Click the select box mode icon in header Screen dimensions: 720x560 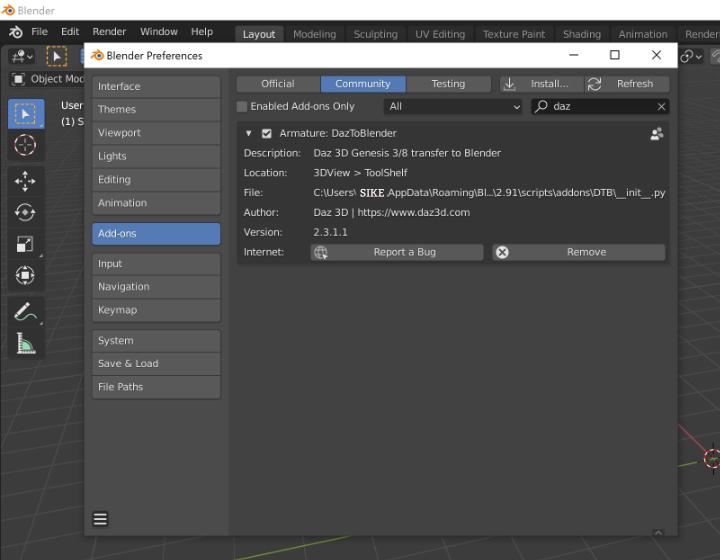point(56,56)
